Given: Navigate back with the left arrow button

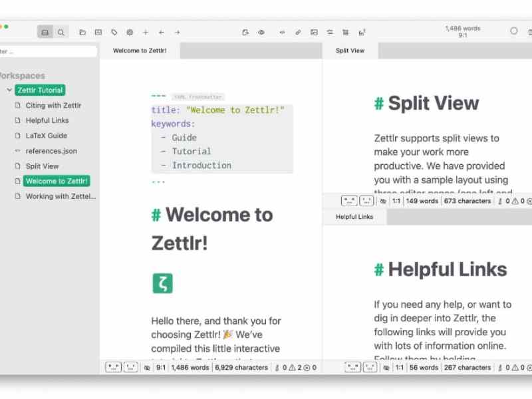Looking at the screenshot, I should point(160,32).
